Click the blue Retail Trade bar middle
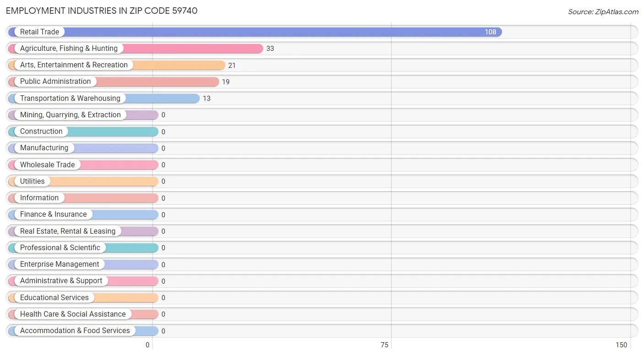 [x=255, y=32]
